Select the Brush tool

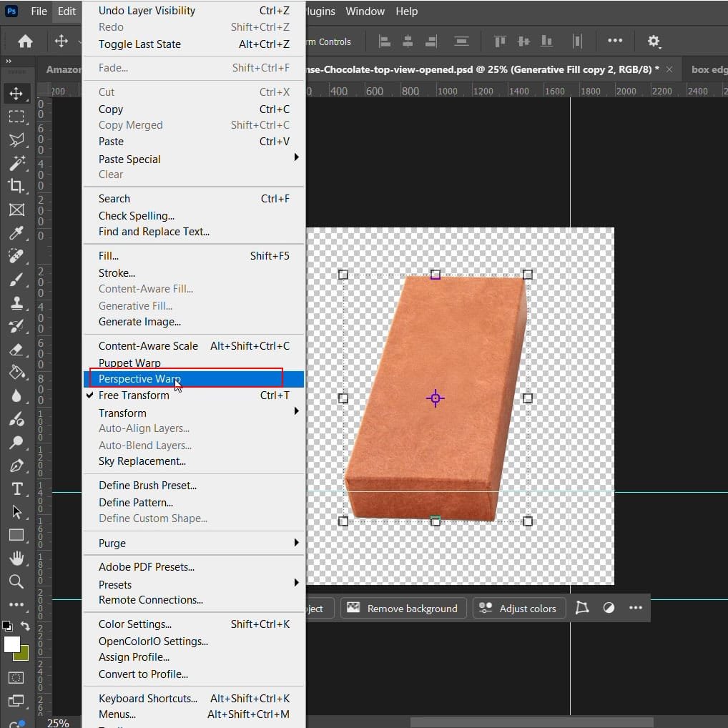tap(16, 280)
